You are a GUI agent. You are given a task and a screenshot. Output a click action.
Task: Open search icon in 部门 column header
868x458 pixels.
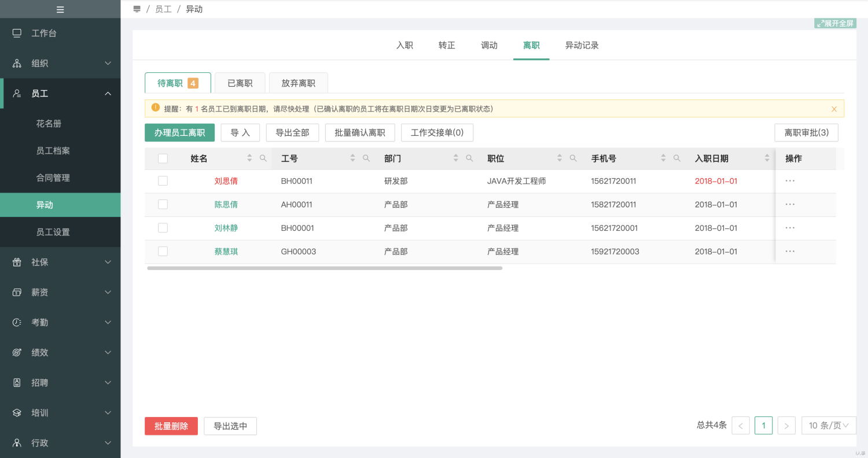pyautogui.click(x=470, y=158)
